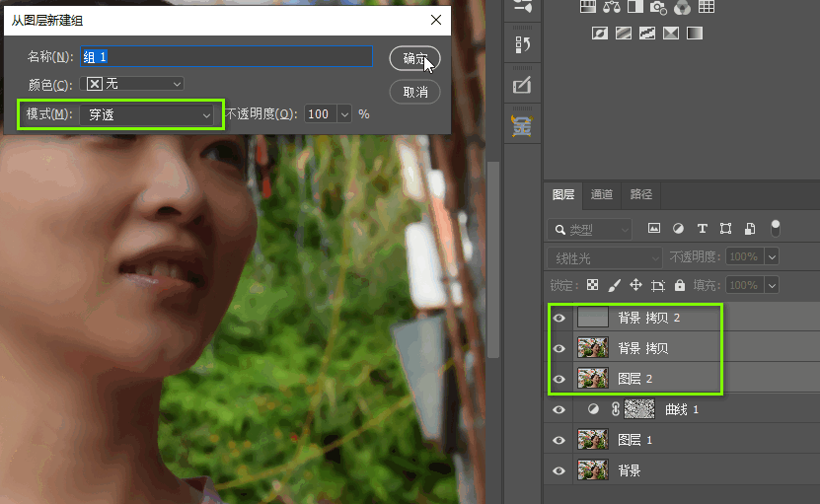Click the 名称 field containing 组 1
Image resolution: width=820 pixels, height=504 pixels.
click(226, 56)
